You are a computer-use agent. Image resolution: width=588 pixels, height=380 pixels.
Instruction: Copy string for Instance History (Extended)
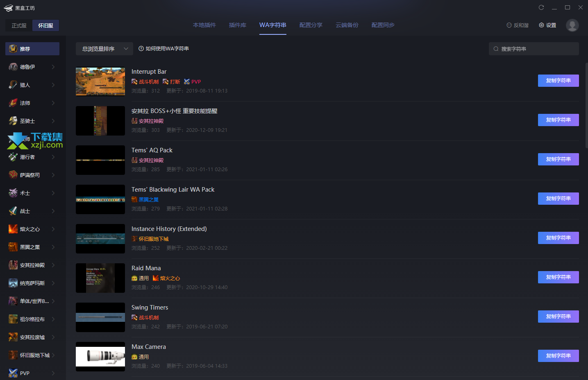tap(558, 238)
